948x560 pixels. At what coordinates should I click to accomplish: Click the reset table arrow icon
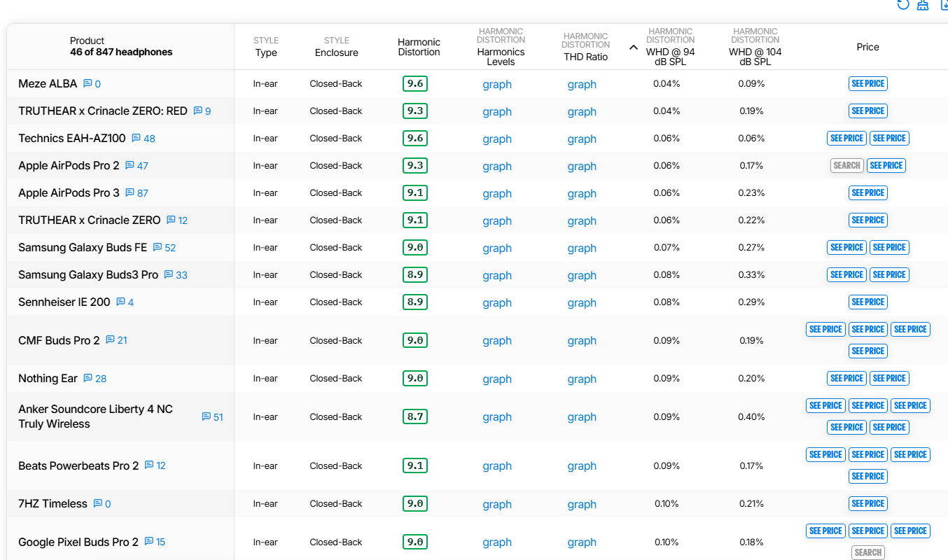pos(903,4)
